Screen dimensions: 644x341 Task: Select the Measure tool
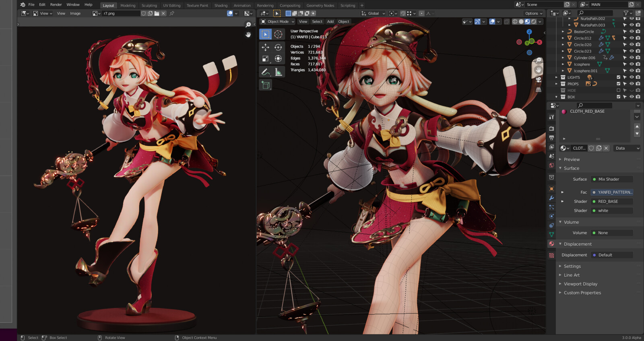click(x=278, y=72)
